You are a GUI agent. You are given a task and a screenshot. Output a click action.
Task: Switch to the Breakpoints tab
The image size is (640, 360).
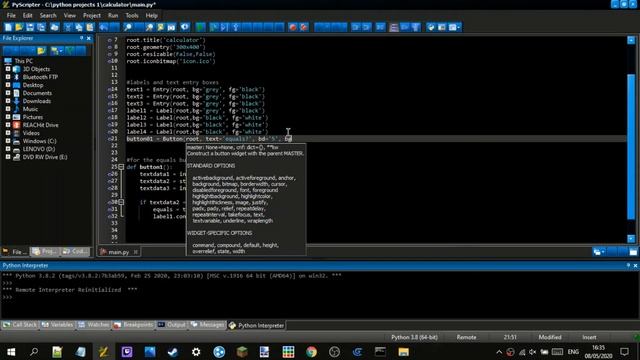pyautogui.click(x=133, y=325)
